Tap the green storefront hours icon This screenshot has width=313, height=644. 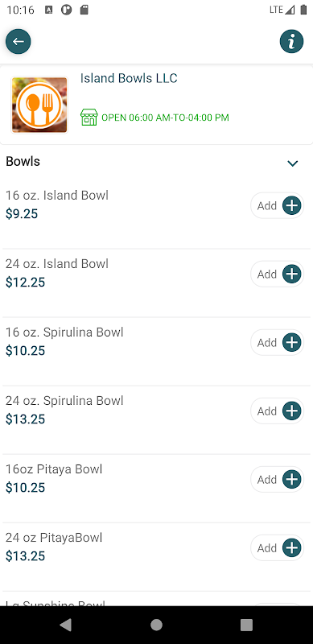tap(89, 118)
